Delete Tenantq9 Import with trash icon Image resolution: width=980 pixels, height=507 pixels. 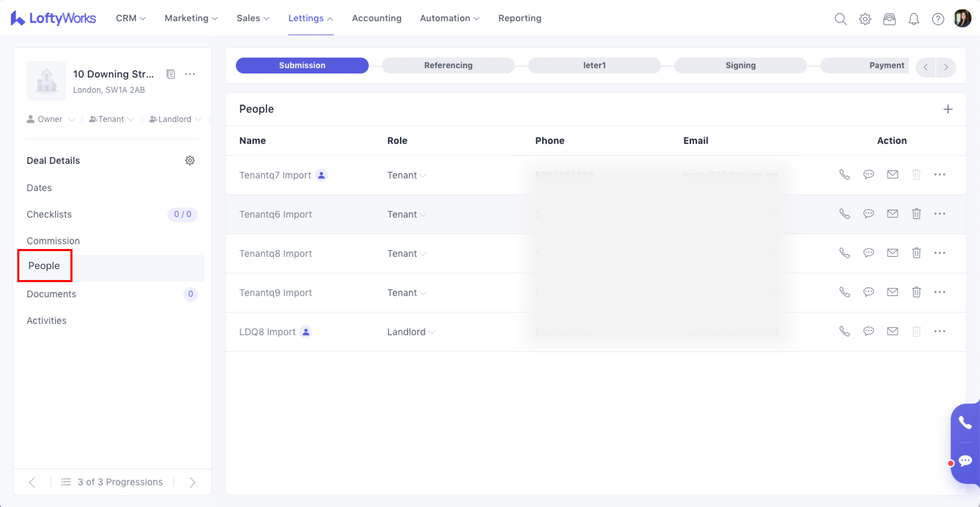916,292
